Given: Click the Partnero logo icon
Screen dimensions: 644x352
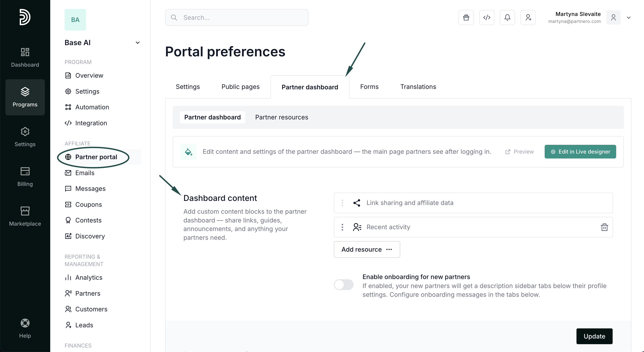Looking at the screenshot, I should tap(25, 17).
